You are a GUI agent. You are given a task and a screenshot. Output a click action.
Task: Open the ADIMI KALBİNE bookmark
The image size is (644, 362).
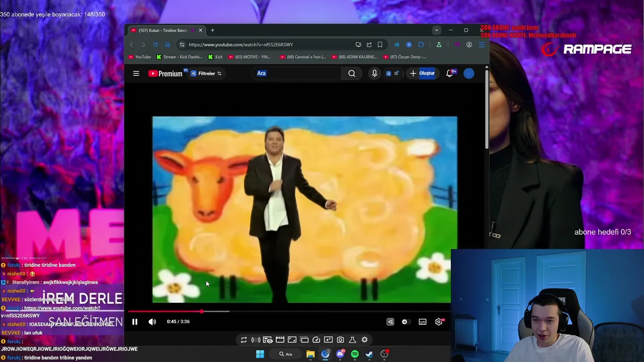click(x=354, y=57)
